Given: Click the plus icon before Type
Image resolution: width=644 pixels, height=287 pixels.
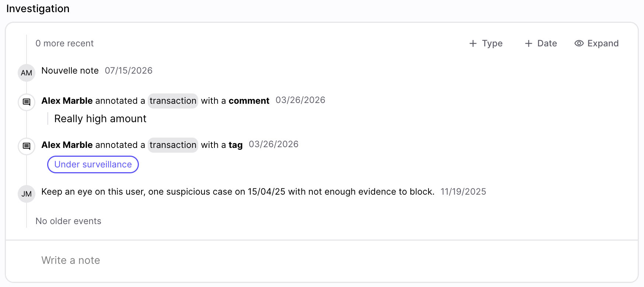Looking at the screenshot, I should [x=473, y=43].
